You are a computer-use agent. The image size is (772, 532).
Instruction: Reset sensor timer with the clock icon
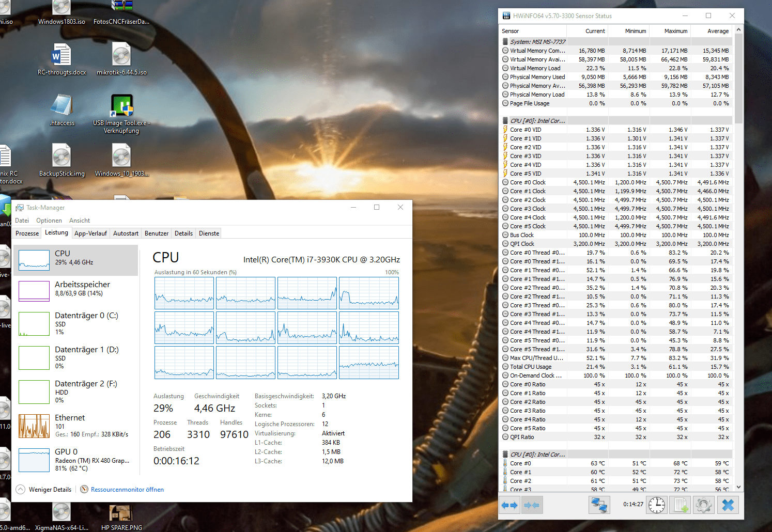(x=657, y=505)
